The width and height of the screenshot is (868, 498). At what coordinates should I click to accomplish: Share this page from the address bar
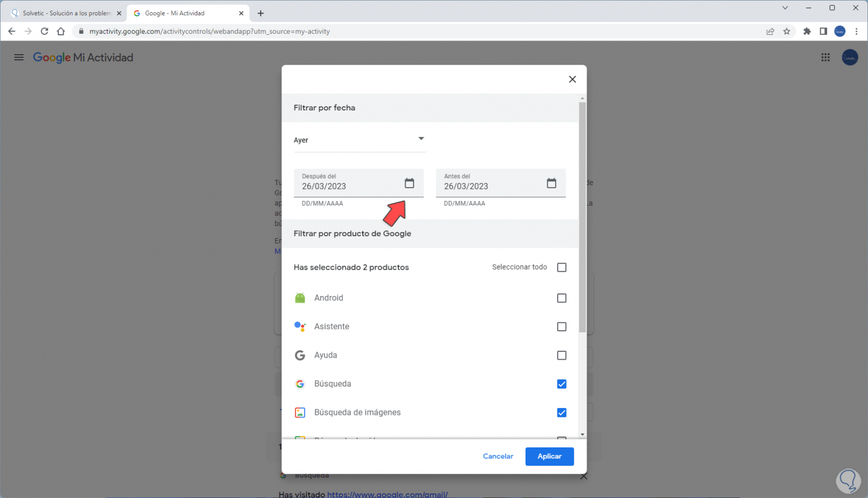(770, 32)
